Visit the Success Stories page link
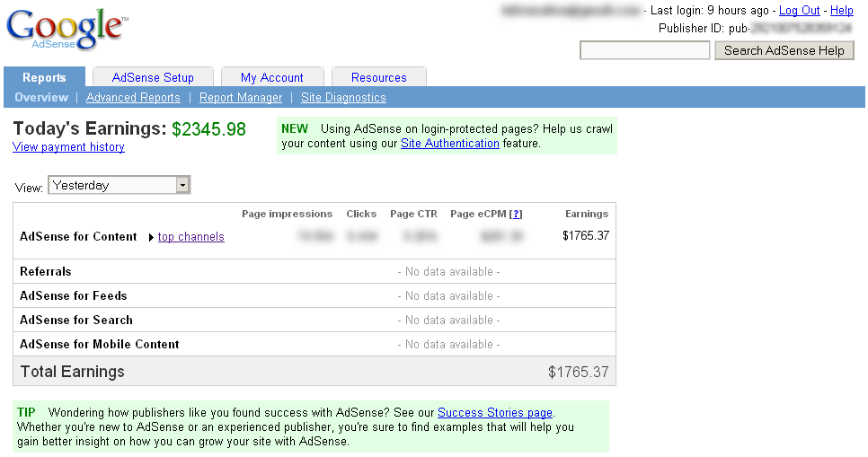This screenshot has width=868, height=457. (494, 412)
